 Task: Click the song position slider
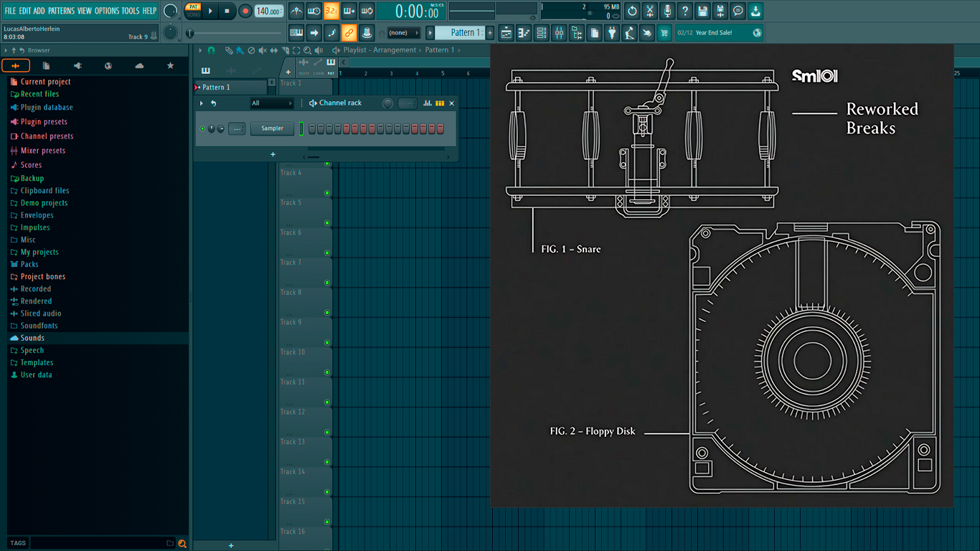235,33
